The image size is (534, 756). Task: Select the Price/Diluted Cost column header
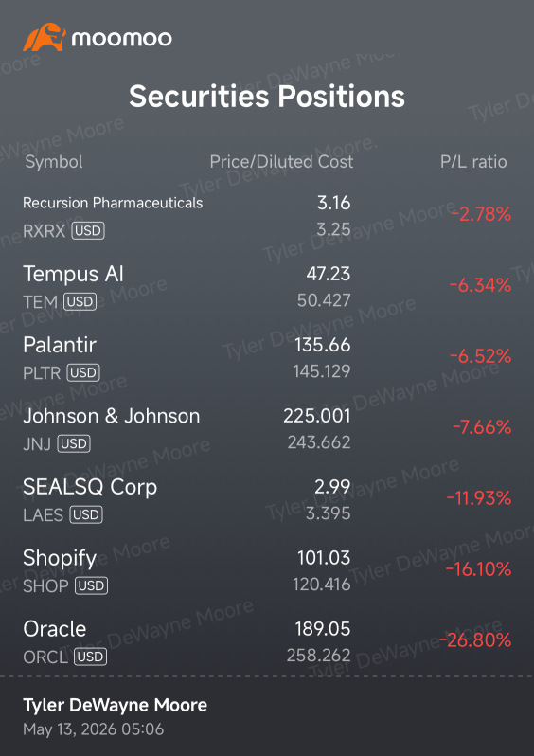pyautogui.click(x=281, y=162)
